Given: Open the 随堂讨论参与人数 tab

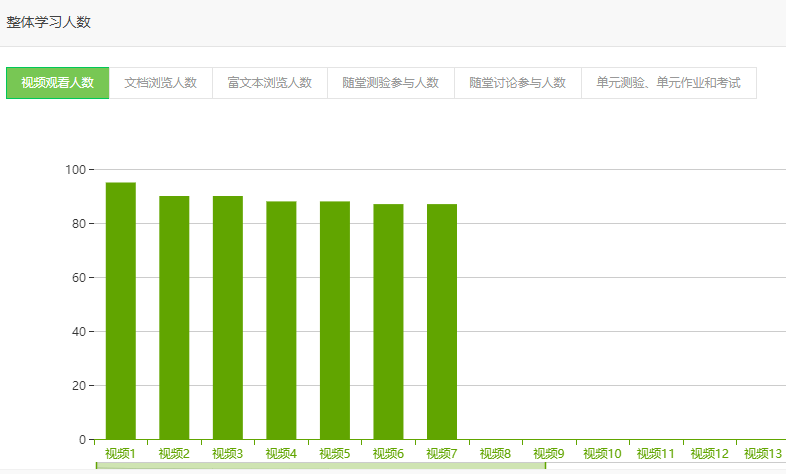Looking at the screenshot, I should coord(517,83).
